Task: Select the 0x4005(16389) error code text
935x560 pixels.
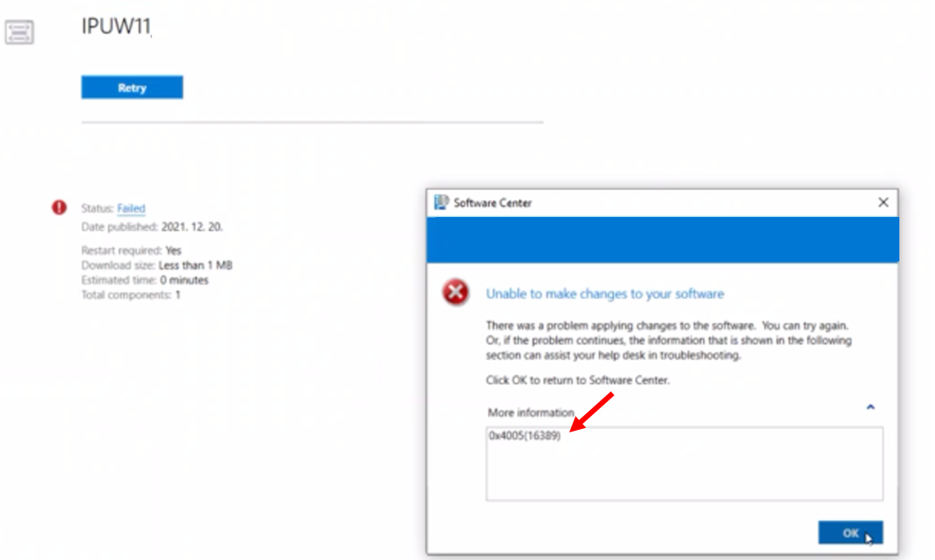Action: click(525, 437)
